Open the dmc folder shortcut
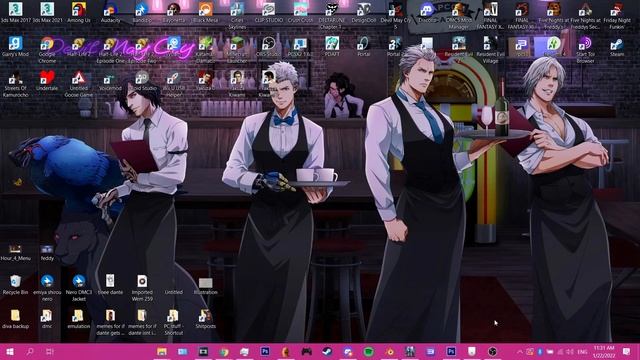Viewport: 640px width, 360px height. click(x=47, y=319)
